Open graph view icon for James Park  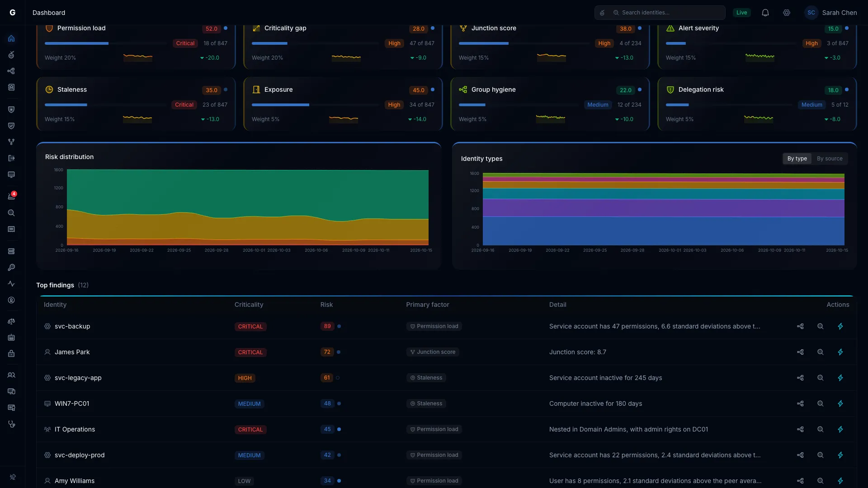[x=800, y=352]
